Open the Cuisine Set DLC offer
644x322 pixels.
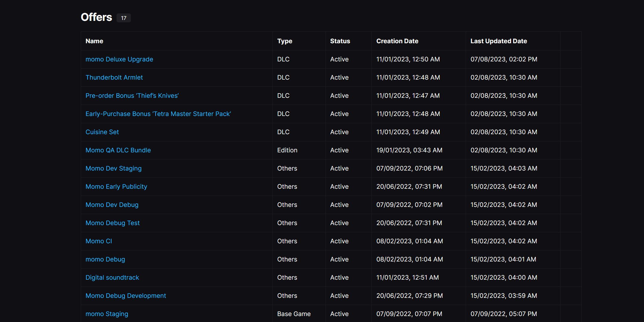[102, 131]
